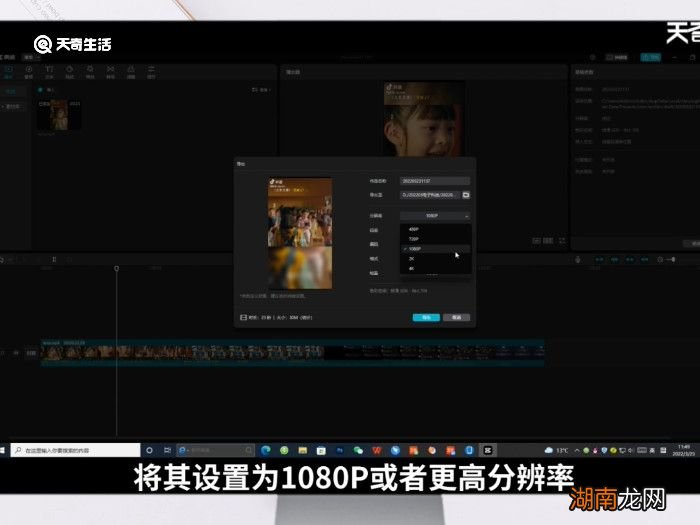
Task: Open the Media tab in top toolbar
Action: tap(8, 72)
